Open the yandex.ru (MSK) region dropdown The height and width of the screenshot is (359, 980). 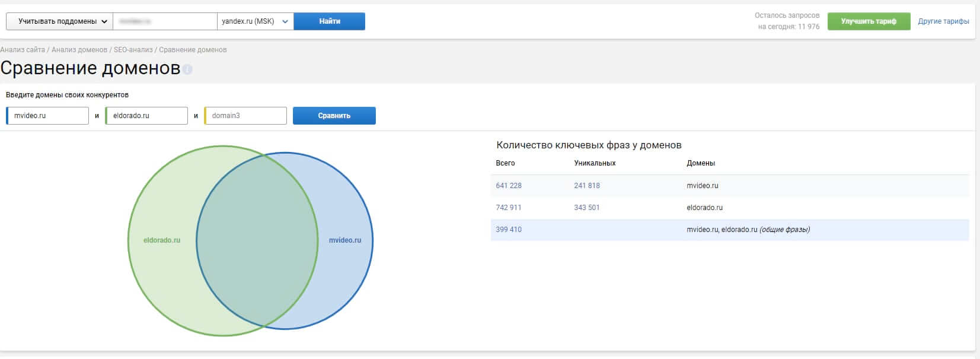[255, 21]
